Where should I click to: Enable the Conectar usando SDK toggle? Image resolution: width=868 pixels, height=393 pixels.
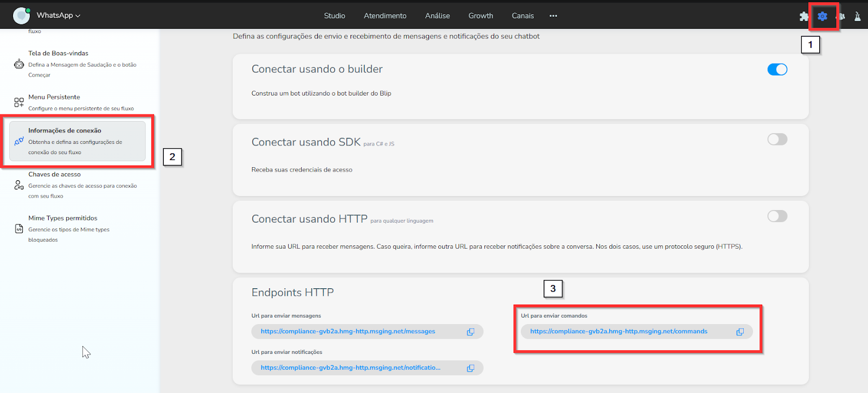click(777, 140)
